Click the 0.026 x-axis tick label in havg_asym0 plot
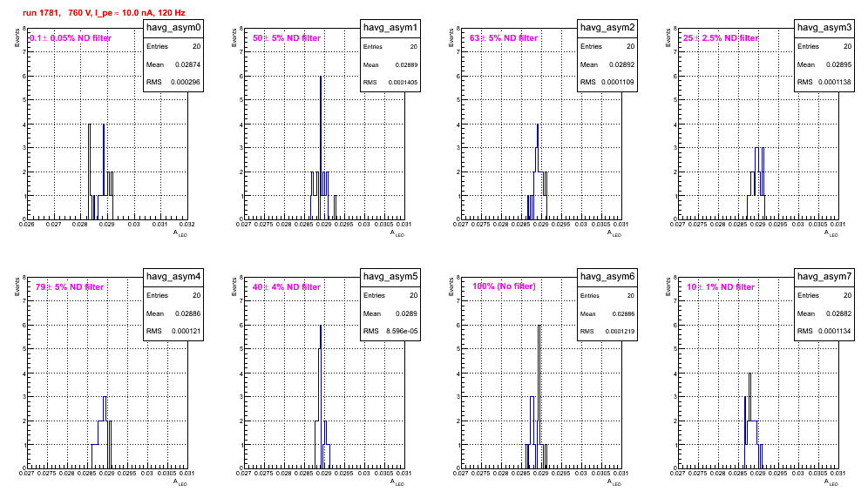This screenshot has height=498, width=868. coord(26,224)
